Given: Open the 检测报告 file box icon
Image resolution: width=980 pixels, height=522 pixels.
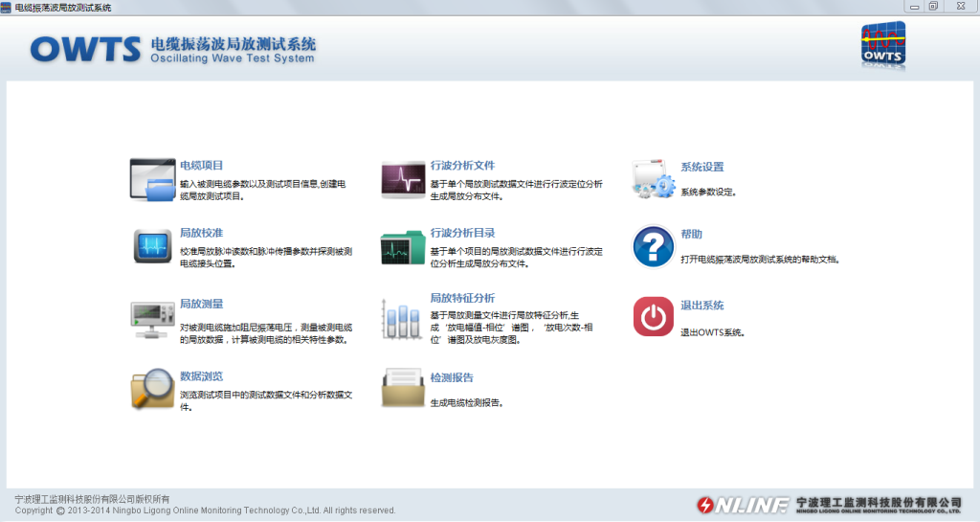Looking at the screenshot, I should point(403,388).
